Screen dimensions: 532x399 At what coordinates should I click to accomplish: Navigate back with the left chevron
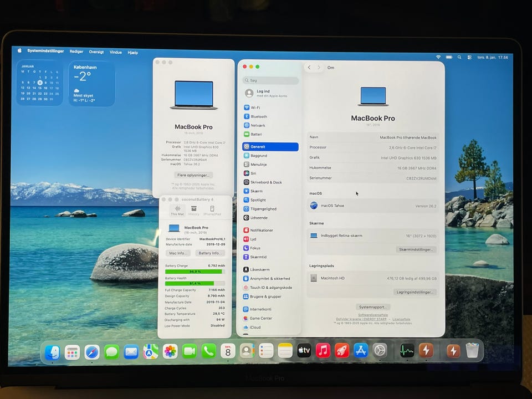pos(309,68)
